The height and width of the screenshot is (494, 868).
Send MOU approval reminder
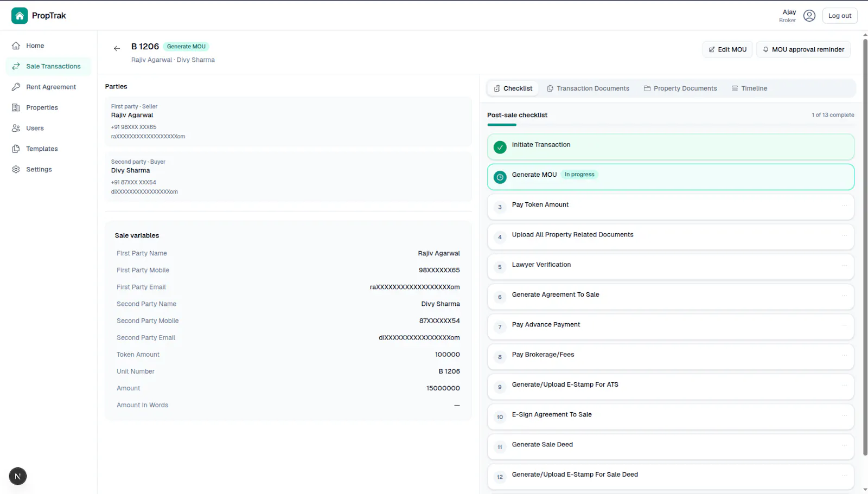point(803,49)
